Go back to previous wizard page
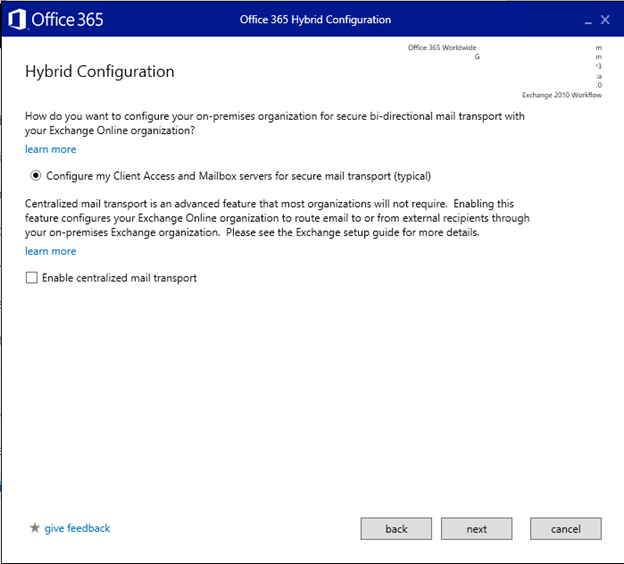Image resolution: width=624 pixels, height=564 pixels. [x=396, y=529]
